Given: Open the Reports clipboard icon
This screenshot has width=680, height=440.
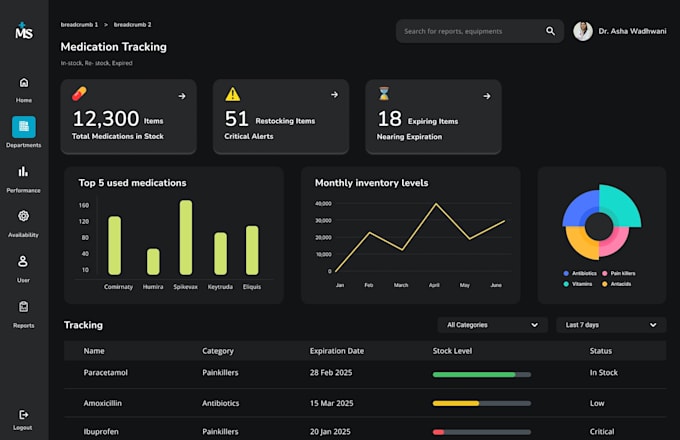Looking at the screenshot, I should point(23,306).
